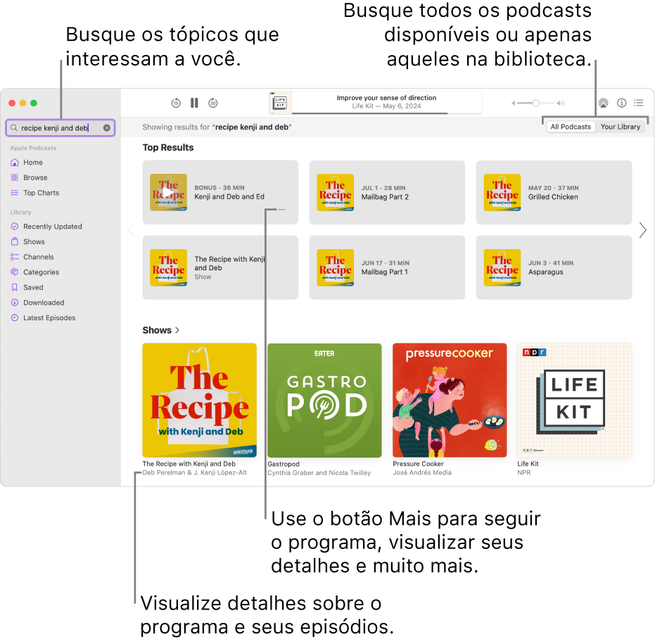Viewport: 655px width, 644px height.
Task: Show episode info icon
Action: [x=622, y=103]
